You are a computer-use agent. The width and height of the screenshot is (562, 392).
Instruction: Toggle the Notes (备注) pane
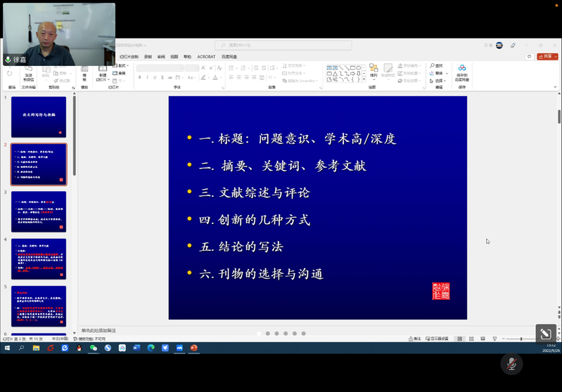pyautogui.click(x=414, y=339)
